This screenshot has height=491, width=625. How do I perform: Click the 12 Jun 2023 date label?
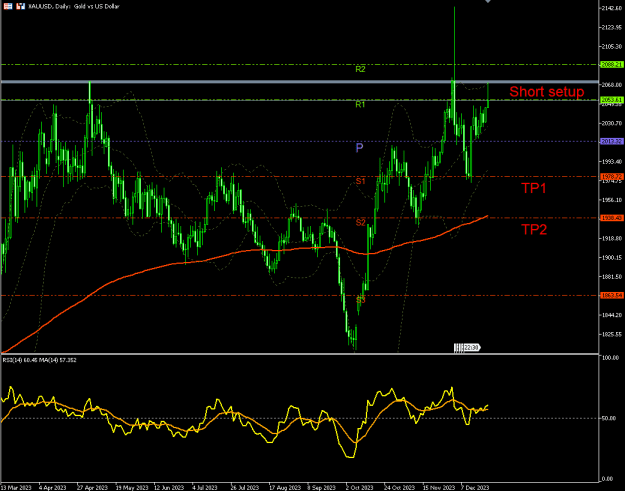tap(169, 488)
